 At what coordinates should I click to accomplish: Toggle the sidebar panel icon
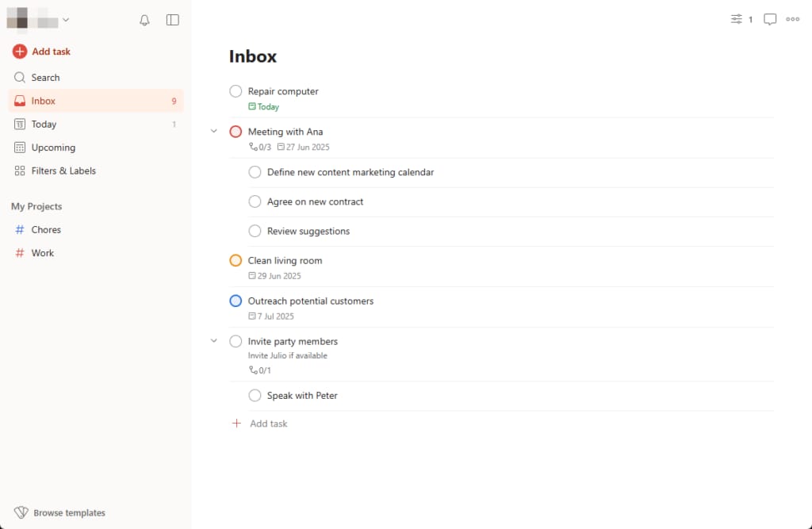click(x=172, y=20)
